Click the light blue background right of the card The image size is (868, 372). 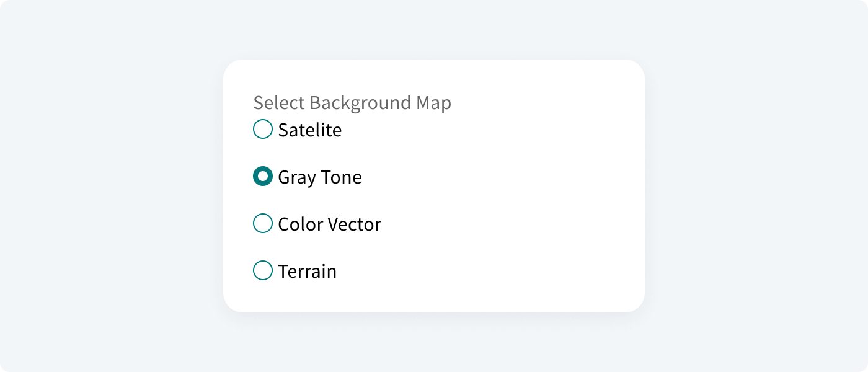click(x=756, y=186)
